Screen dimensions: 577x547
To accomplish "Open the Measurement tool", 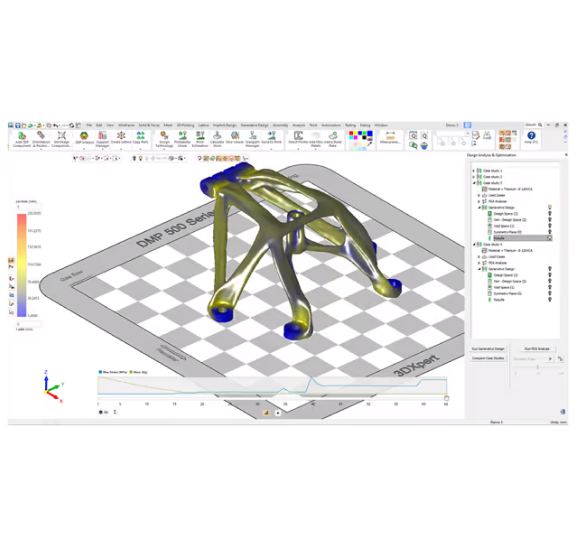I will (x=390, y=137).
